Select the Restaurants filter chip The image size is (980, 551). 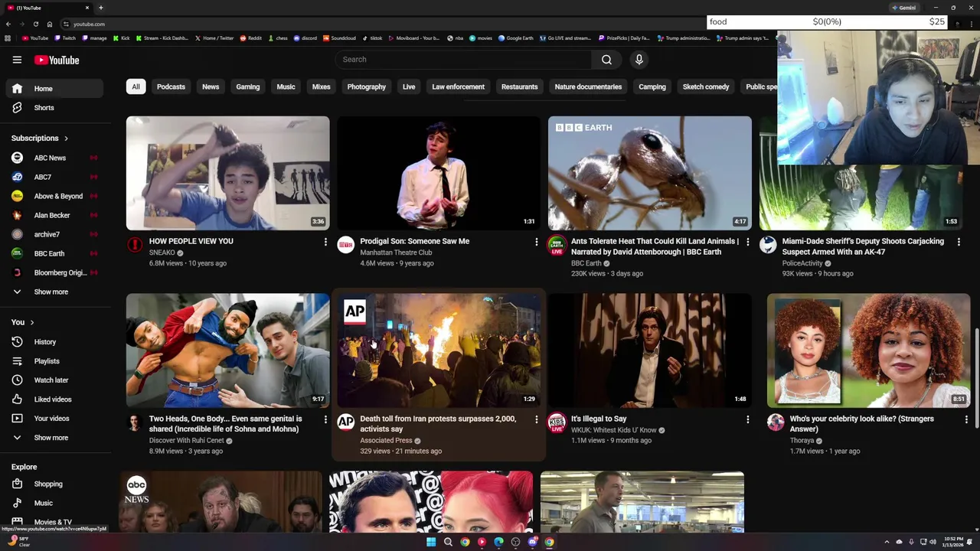(x=519, y=86)
